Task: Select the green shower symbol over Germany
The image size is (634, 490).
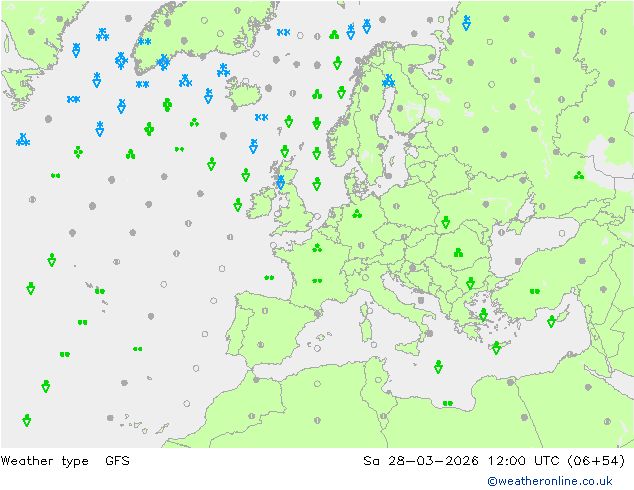Action: [357, 214]
